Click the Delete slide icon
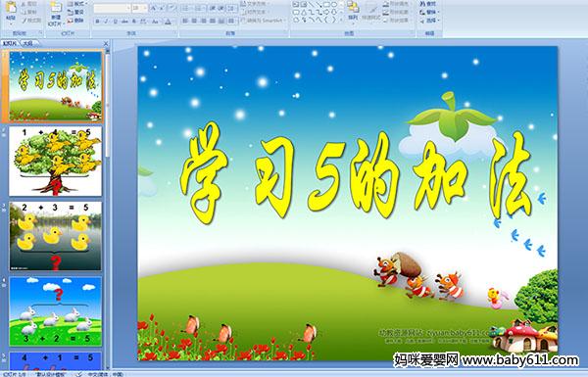 click(x=71, y=21)
